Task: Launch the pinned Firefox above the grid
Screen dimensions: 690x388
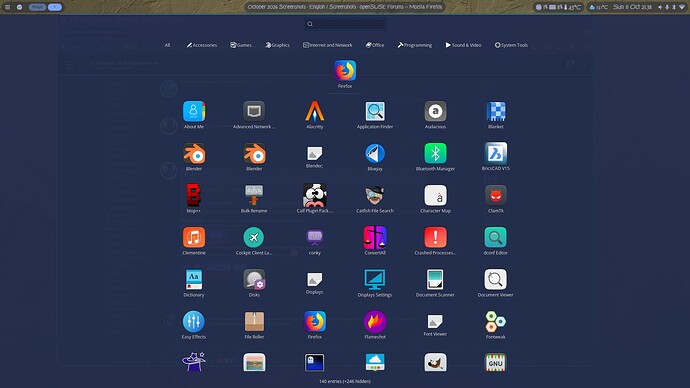Action: (x=345, y=74)
